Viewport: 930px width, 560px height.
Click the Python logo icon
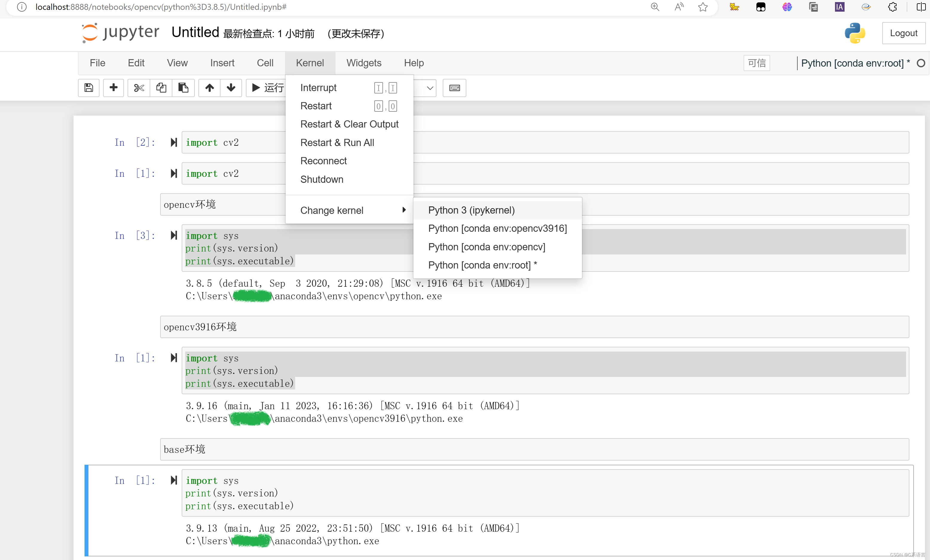point(855,33)
